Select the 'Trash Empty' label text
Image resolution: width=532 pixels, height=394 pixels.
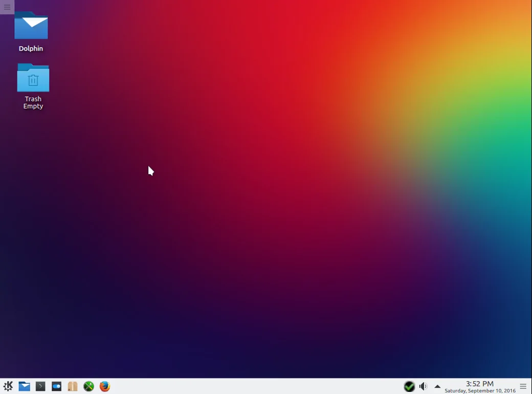(x=33, y=102)
